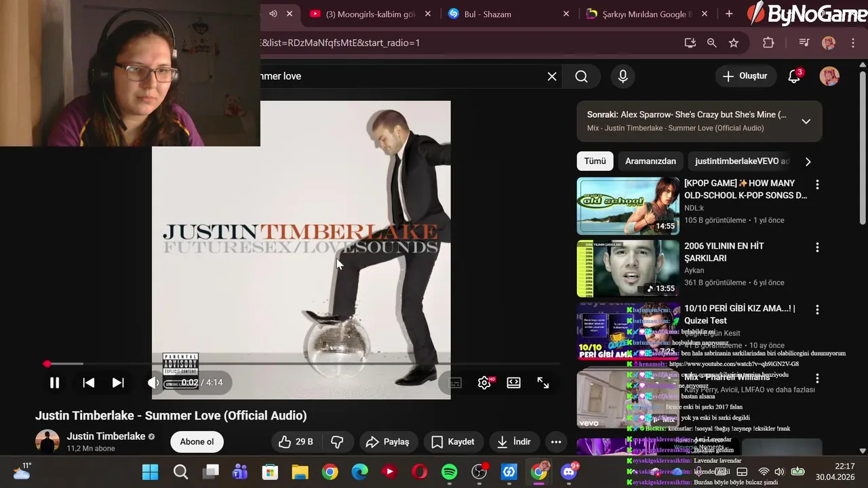Open YouTube notifications bell
Screen dimensions: 868x488
(794, 77)
